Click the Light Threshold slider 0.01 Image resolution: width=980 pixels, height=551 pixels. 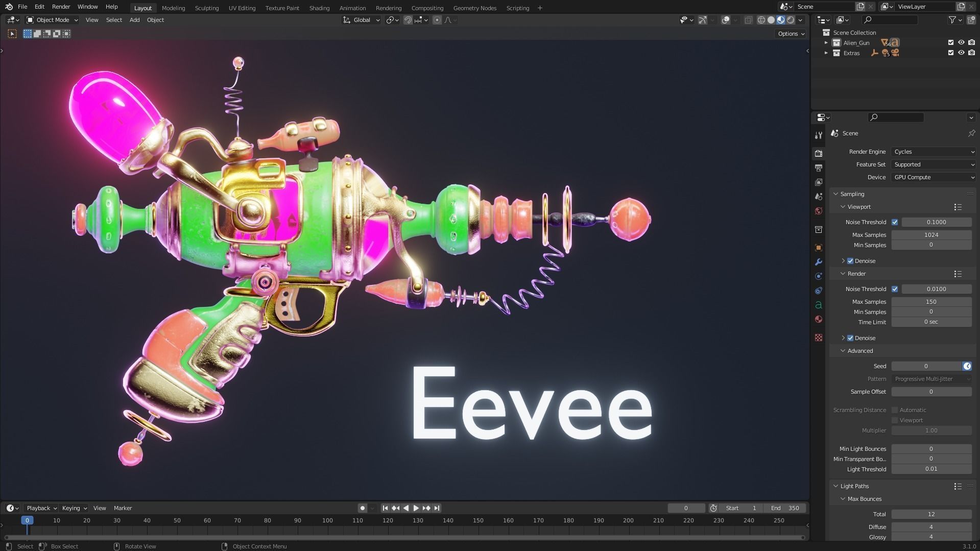tap(931, 469)
